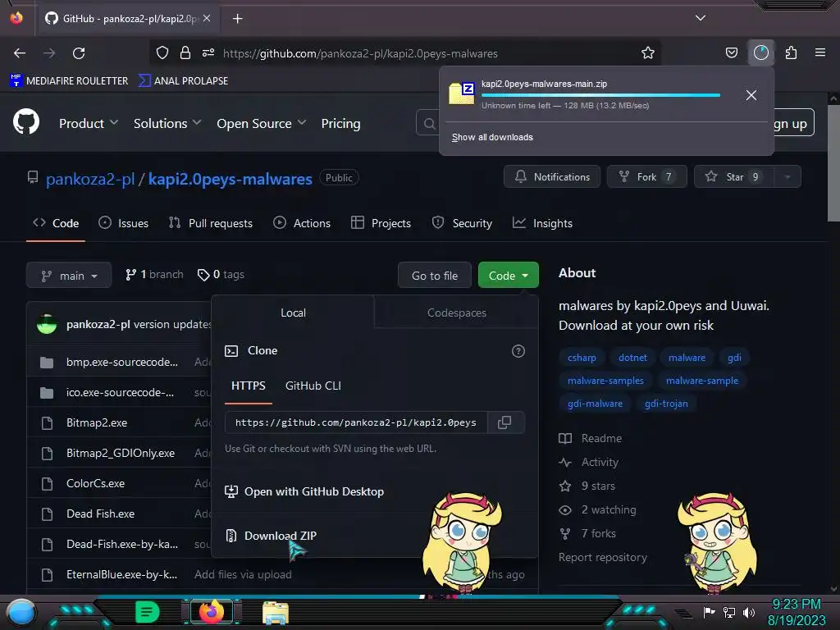
Task: Open a new browser tab with plus
Action: pyautogui.click(x=237, y=19)
